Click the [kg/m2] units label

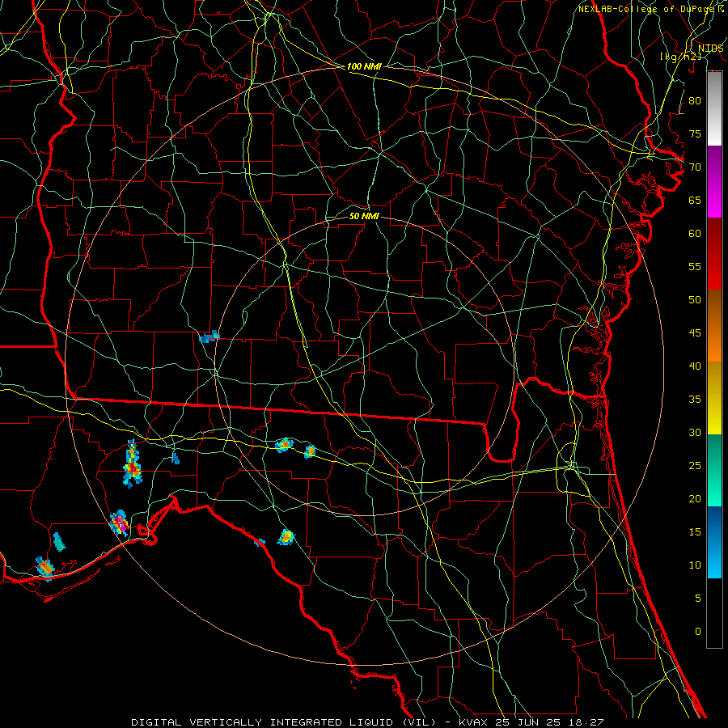pos(680,56)
